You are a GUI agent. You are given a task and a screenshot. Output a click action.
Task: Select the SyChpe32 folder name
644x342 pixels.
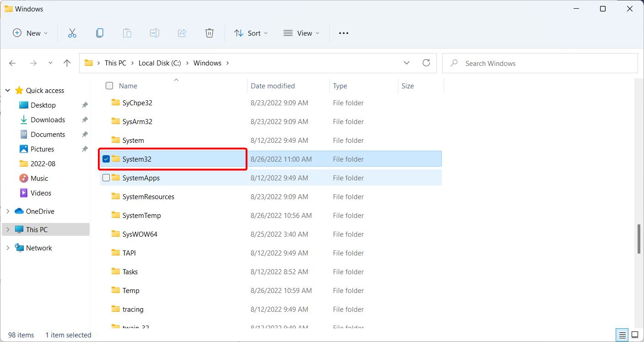click(x=137, y=103)
